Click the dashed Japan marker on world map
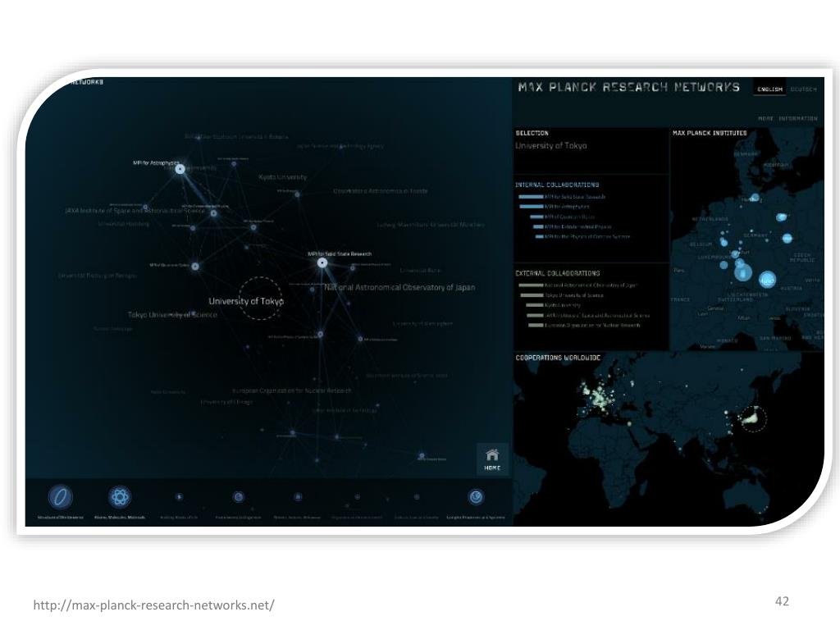Viewport: 840px width, 630px height. (x=753, y=418)
